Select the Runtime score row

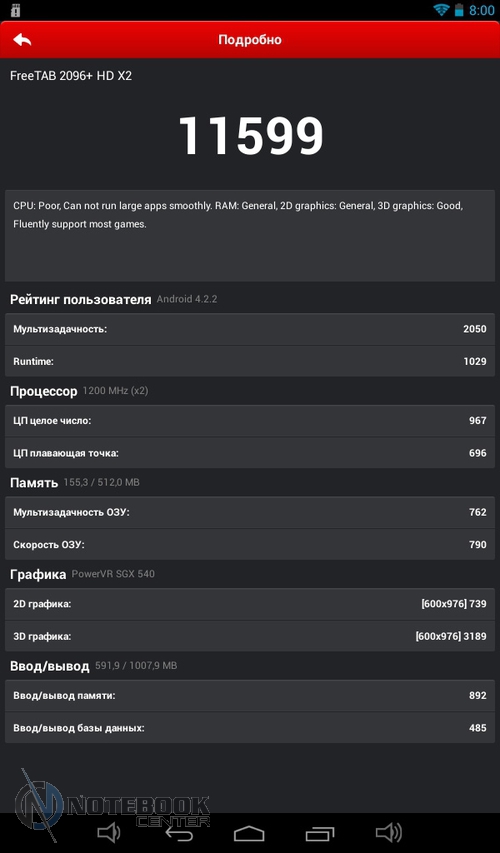point(250,361)
